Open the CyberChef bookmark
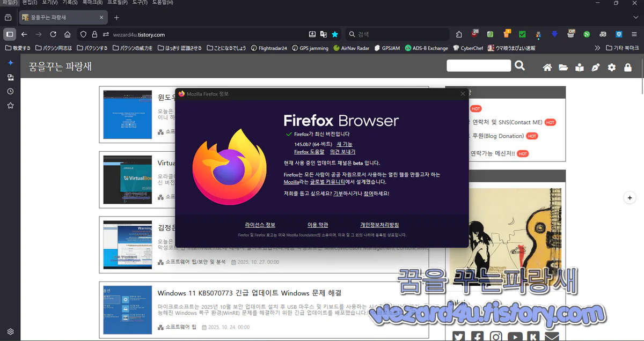The image size is (644, 341). tap(468, 48)
